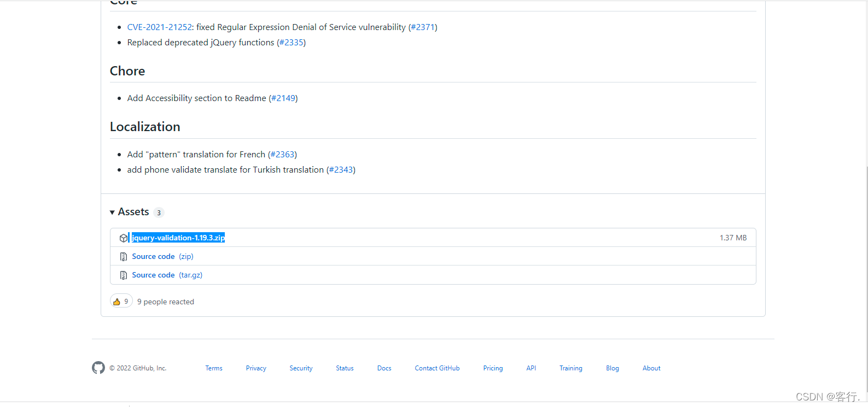Click the GitHub logo in the footer
This screenshot has width=868, height=407.
98,368
